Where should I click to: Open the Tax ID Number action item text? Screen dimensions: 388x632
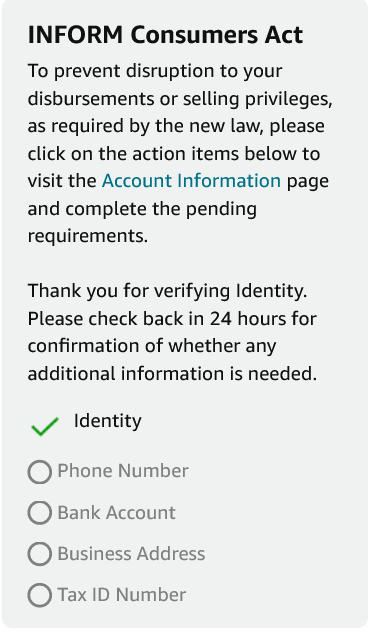coord(122,595)
